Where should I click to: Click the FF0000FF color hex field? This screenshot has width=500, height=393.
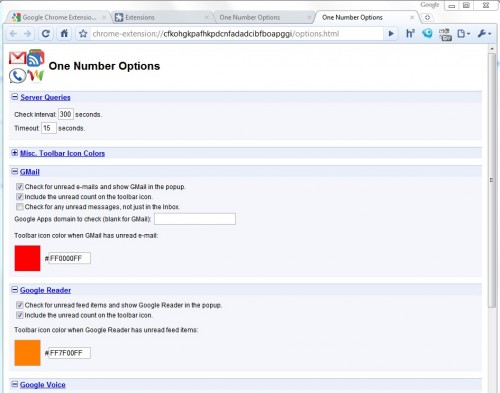pos(69,258)
